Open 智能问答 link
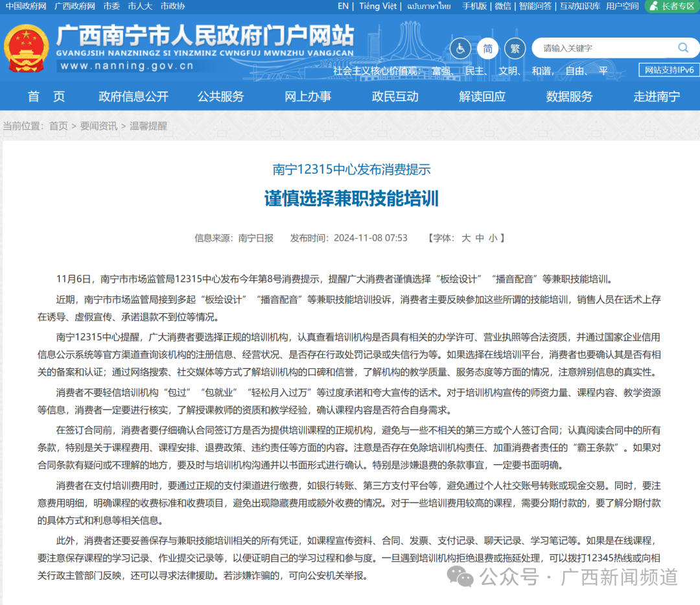The height and width of the screenshot is (605, 700). (535, 6)
